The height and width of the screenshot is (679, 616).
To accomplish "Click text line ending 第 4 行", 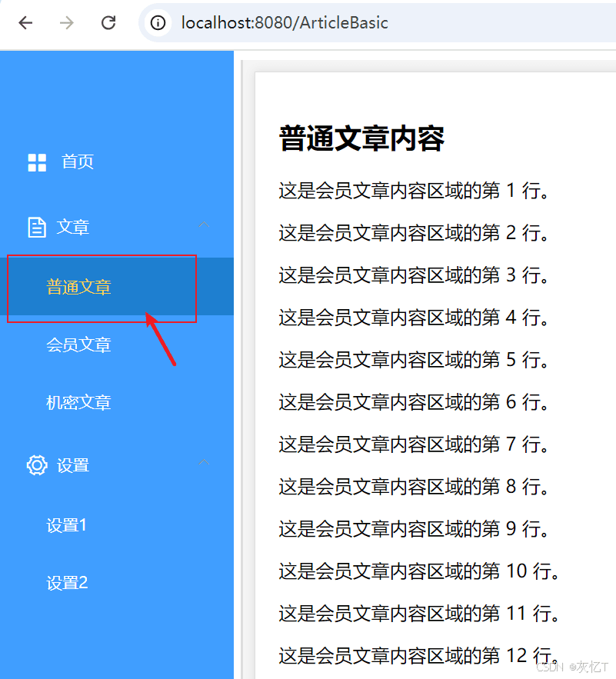I will coord(414,318).
